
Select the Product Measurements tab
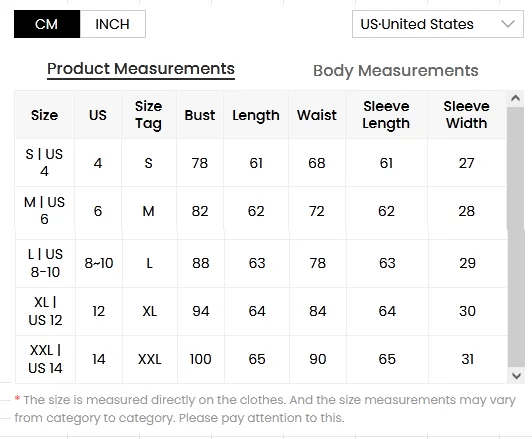click(141, 69)
